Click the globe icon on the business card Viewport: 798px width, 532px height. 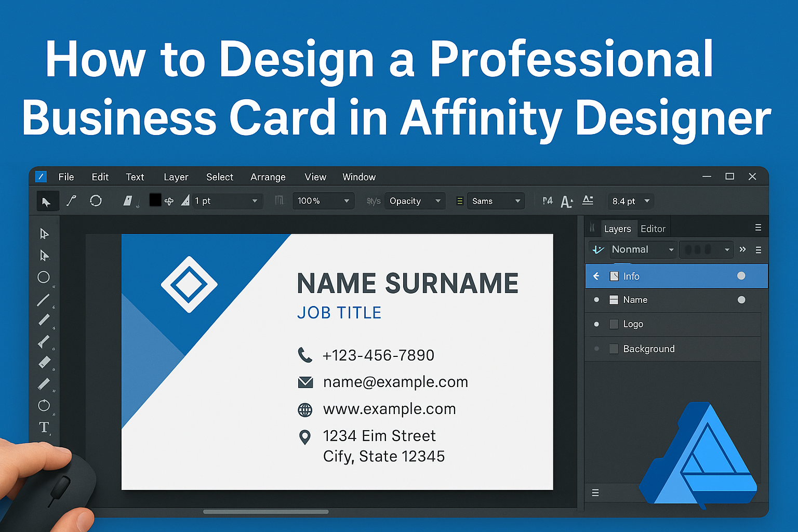click(305, 410)
